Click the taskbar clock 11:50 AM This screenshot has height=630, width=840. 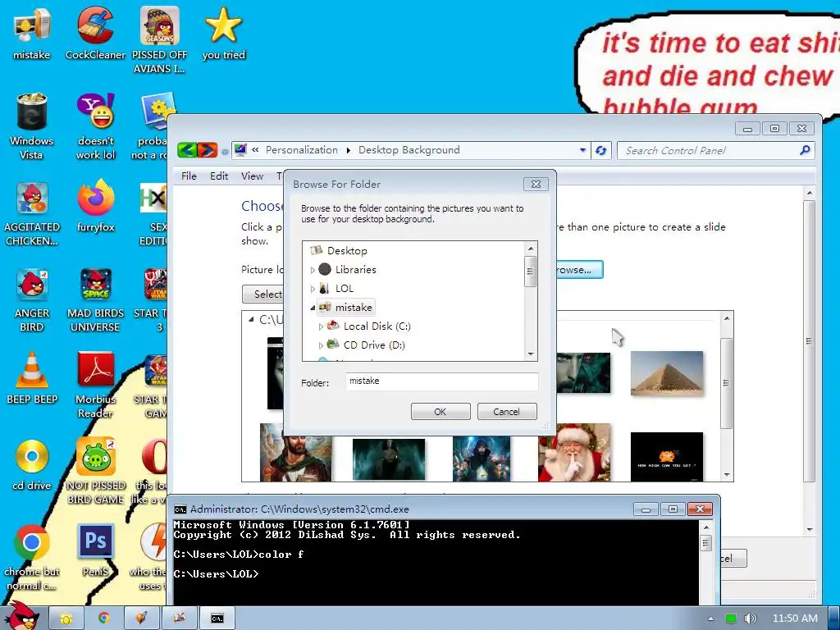(x=795, y=619)
